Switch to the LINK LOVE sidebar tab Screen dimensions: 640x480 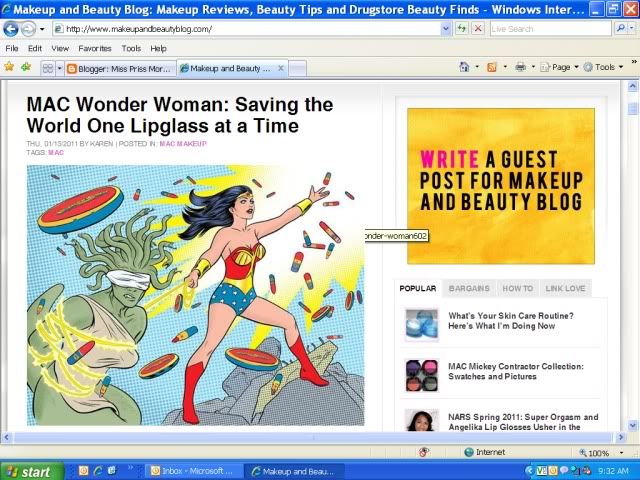(565, 289)
